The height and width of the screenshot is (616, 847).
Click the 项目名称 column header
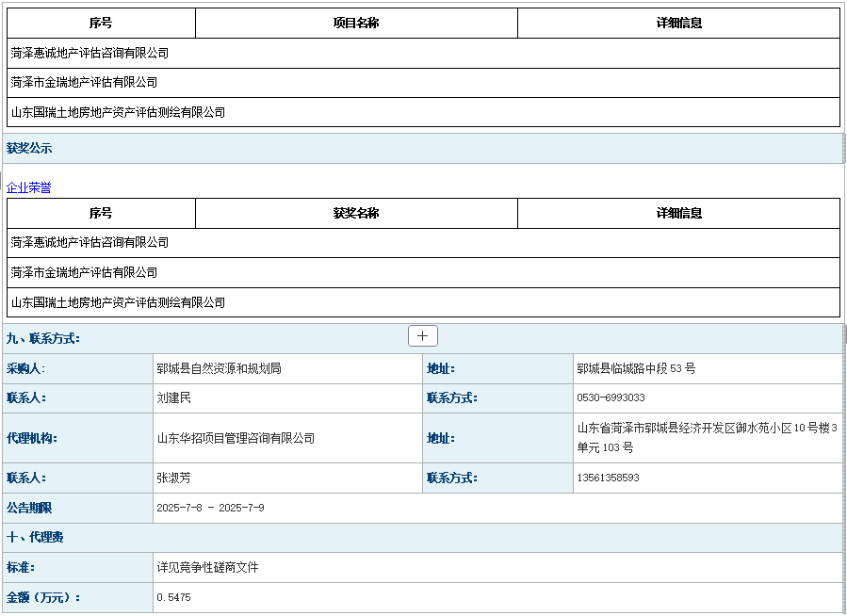coord(356,23)
